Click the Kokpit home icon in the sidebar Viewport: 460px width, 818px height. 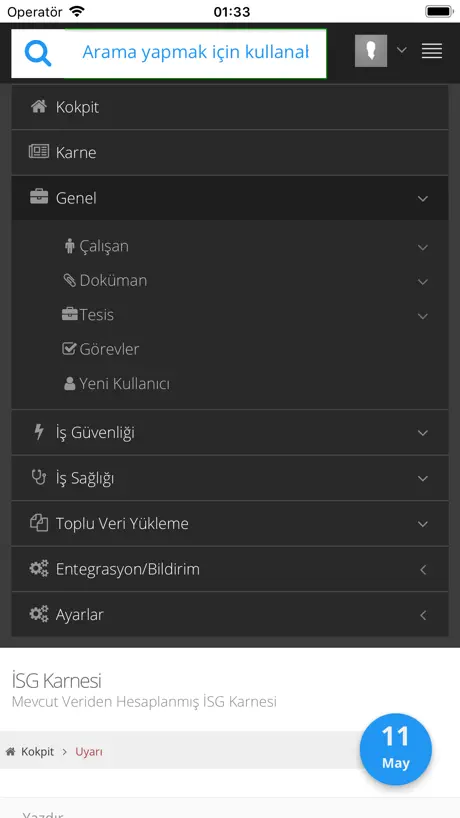tap(39, 107)
